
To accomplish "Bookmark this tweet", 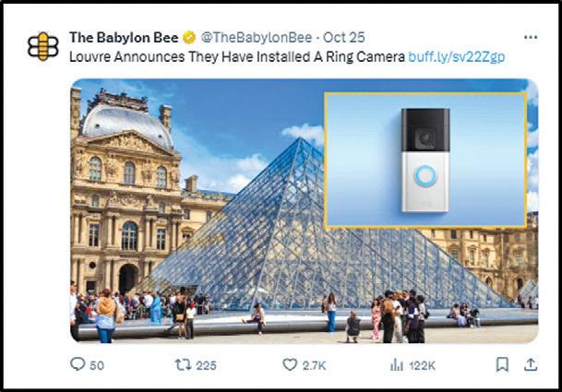I will [502, 364].
